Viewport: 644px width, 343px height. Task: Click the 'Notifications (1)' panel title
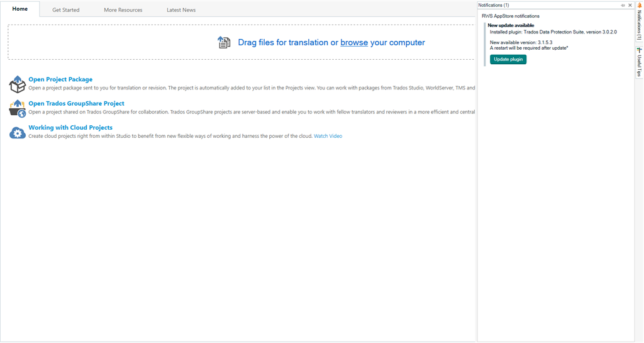(493, 5)
